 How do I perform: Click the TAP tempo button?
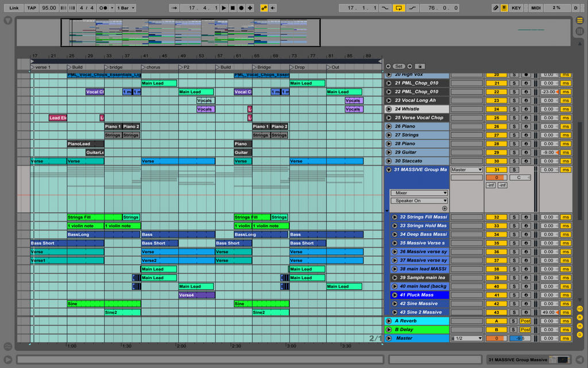tap(32, 8)
